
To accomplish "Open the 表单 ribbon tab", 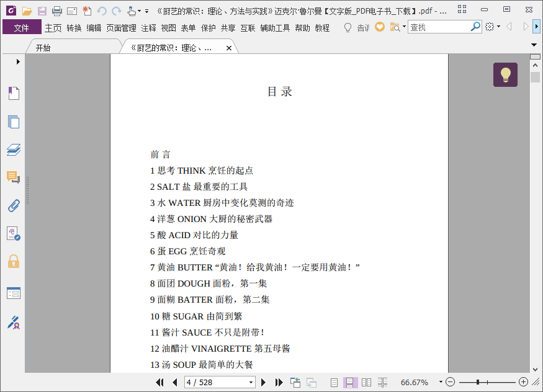I will pos(189,28).
